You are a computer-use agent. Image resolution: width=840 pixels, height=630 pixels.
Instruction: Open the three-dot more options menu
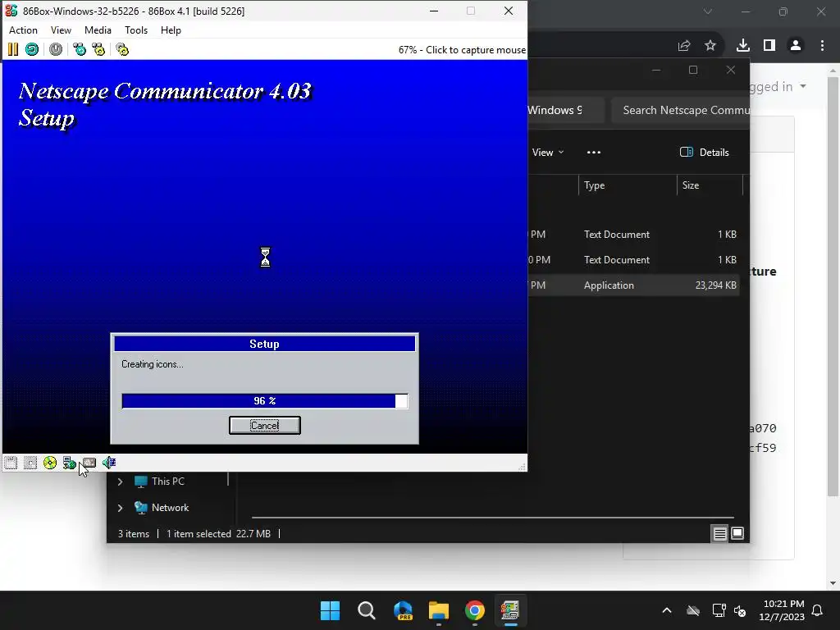[594, 153]
